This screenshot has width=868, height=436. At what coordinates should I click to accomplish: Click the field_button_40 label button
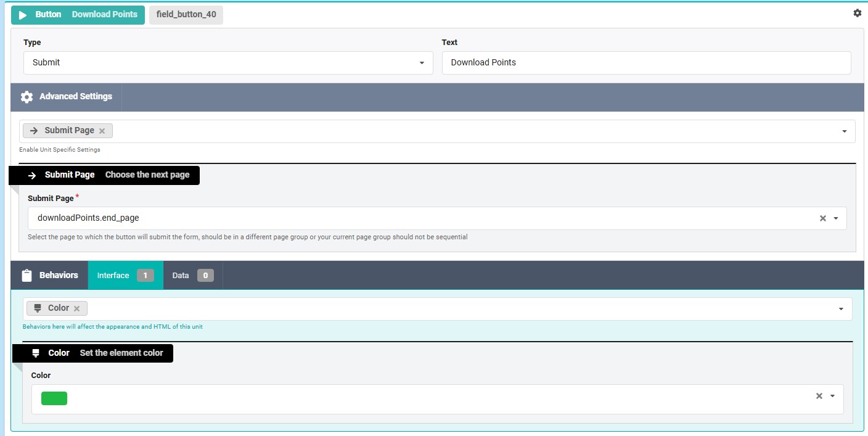(x=186, y=15)
